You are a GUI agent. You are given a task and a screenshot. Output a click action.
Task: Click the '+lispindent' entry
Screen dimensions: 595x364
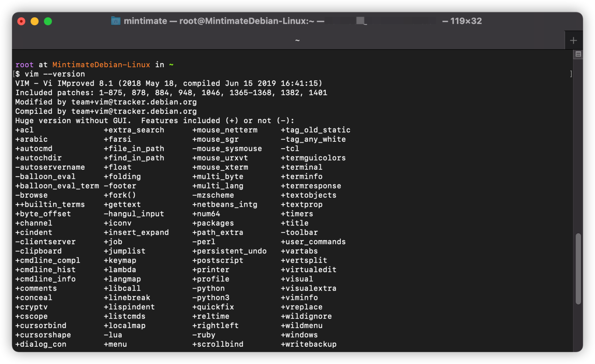(129, 307)
